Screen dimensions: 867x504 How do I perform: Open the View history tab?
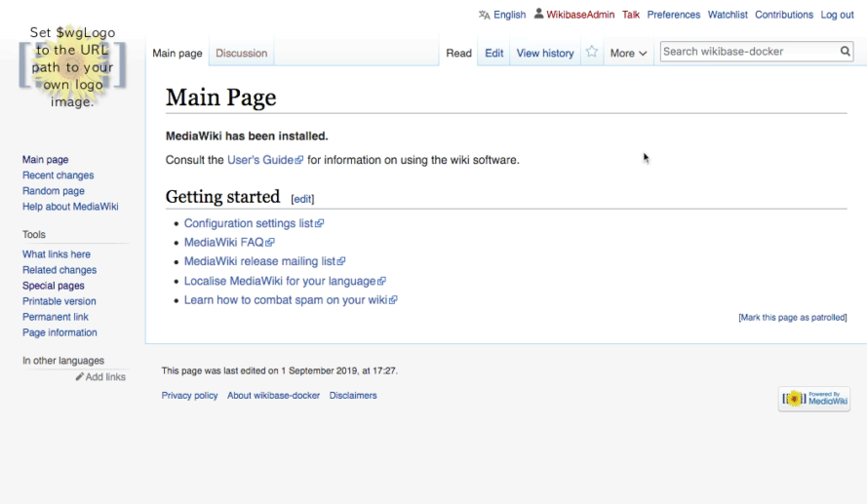click(x=545, y=53)
